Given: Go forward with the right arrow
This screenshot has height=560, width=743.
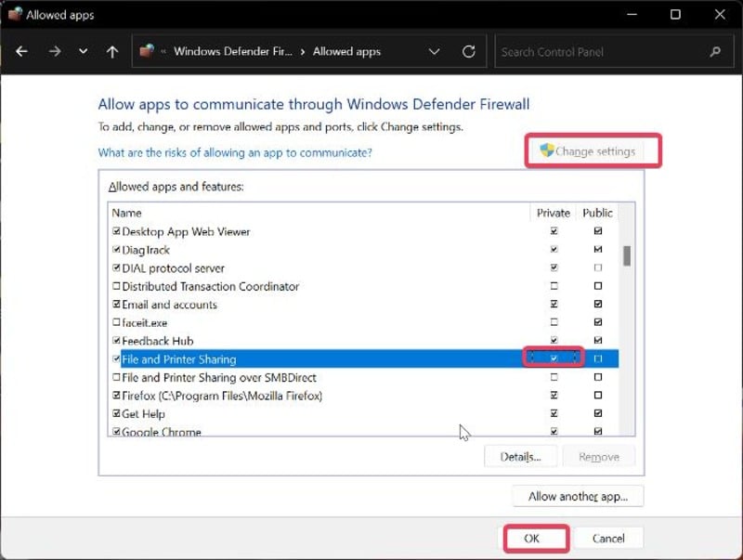Looking at the screenshot, I should click(55, 51).
